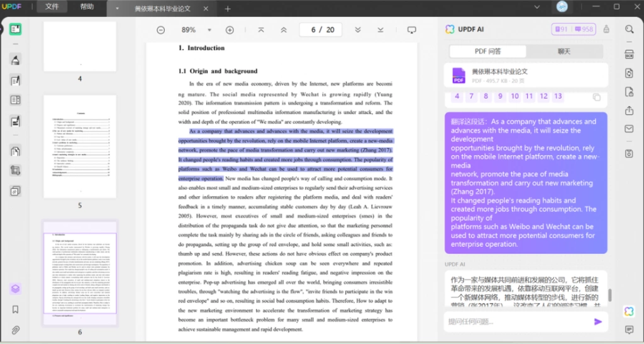Focus the 提问任何问题 AI input box

tap(518, 322)
